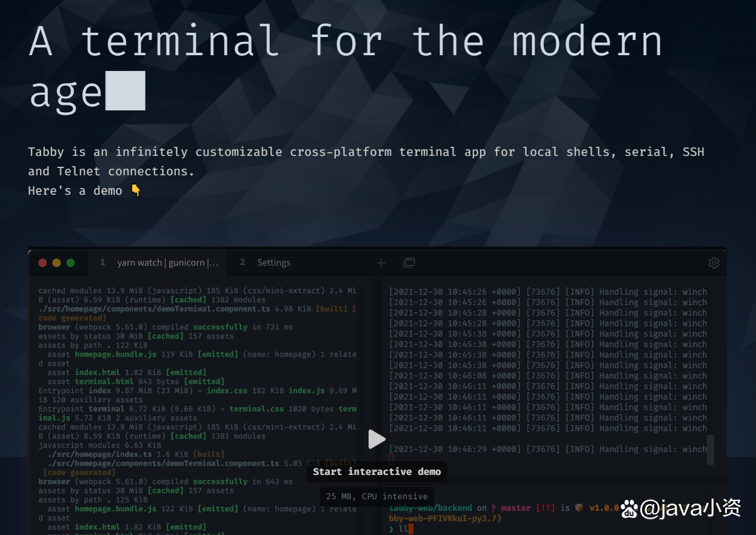Click the "assets by path . 125 KiB" line
This screenshot has height=535, width=756.
pyautogui.click(x=93, y=500)
